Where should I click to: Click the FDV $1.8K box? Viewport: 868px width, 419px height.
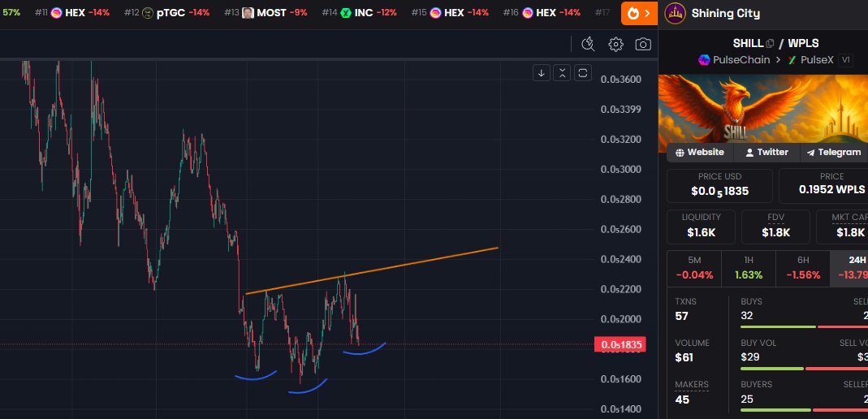(x=775, y=227)
